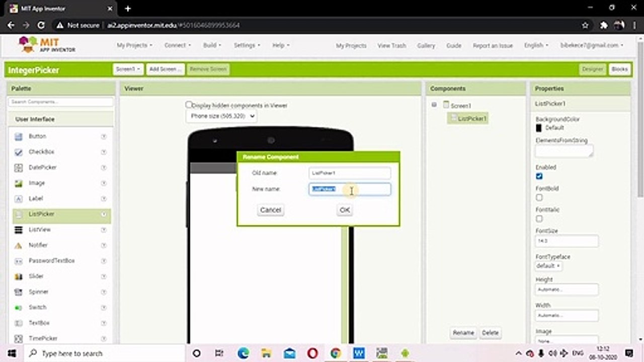Open help for Notifier component
This screenshot has height=362, width=644.
[x=104, y=245]
